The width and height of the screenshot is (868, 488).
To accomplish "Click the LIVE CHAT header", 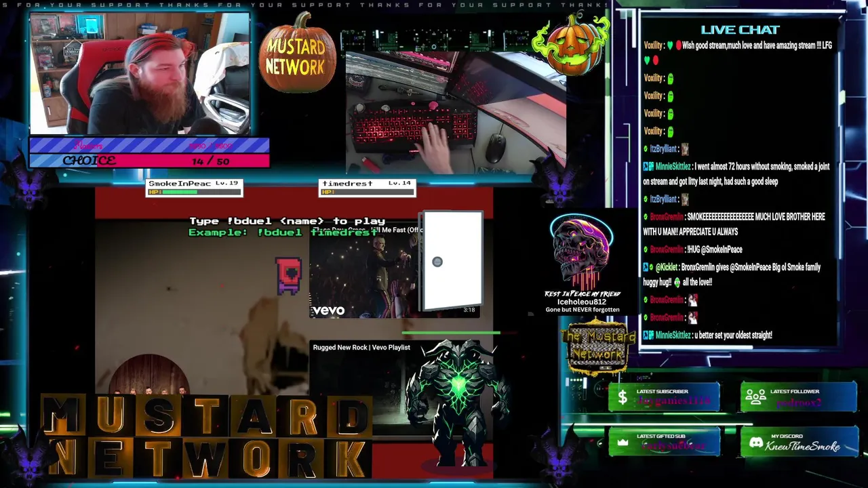I will click(740, 30).
